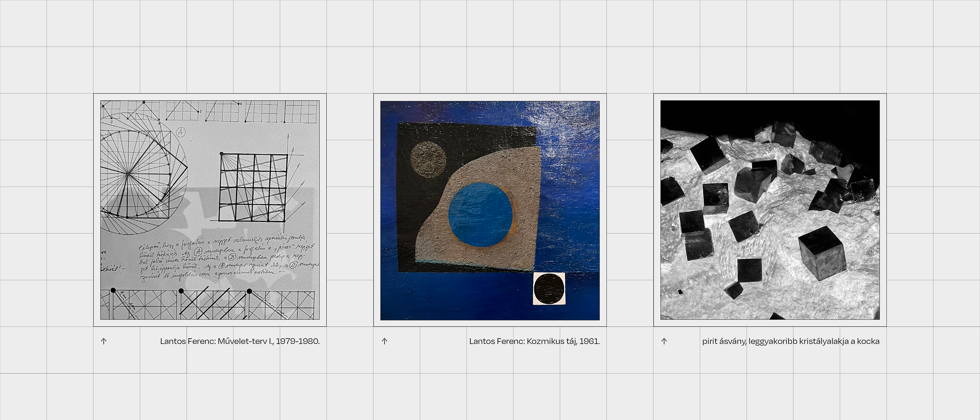Click the black circle on the white square
The height and width of the screenshot is (420, 980).
(549, 289)
